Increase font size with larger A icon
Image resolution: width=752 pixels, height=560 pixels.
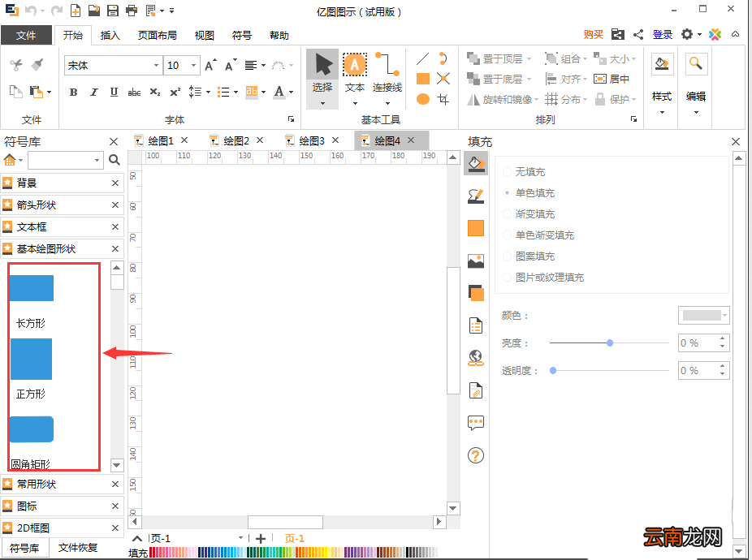coord(210,65)
